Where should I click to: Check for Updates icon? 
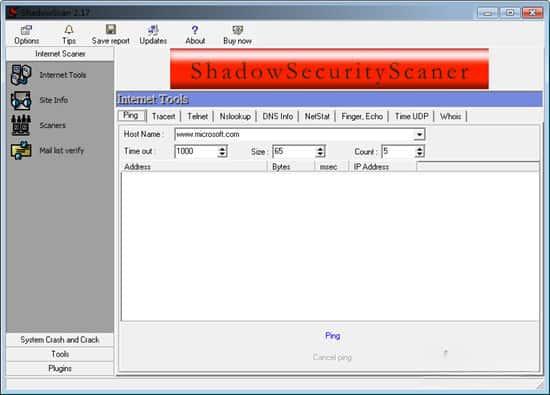(153, 30)
